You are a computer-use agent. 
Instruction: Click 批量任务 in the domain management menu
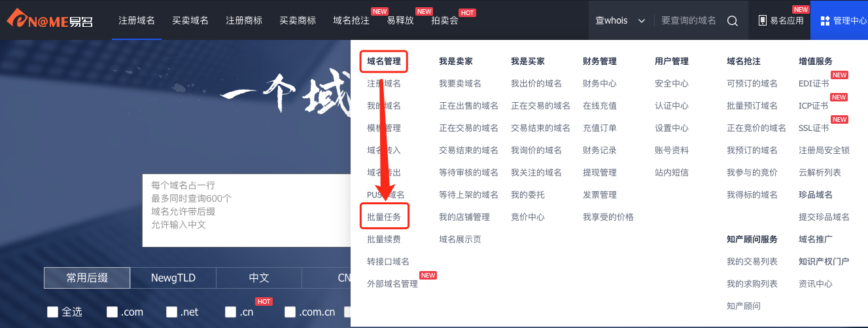(384, 217)
